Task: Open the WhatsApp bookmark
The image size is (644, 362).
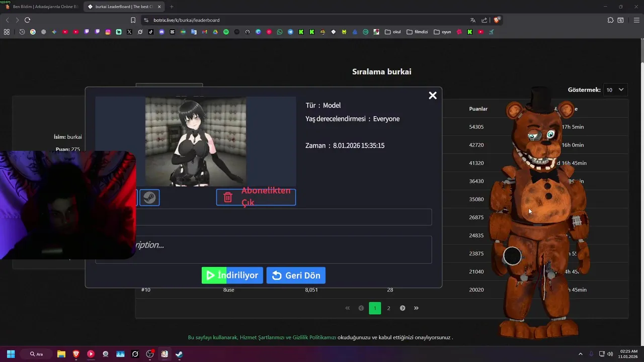Action: pyautogui.click(x=280, y=32)
